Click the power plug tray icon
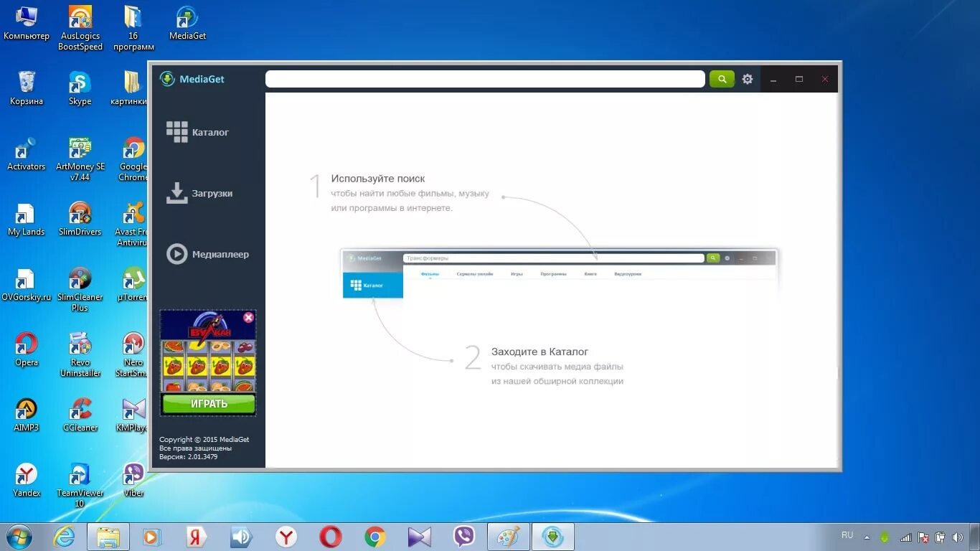Viewport: 980px width, 551px height. (x=941, y=537)
